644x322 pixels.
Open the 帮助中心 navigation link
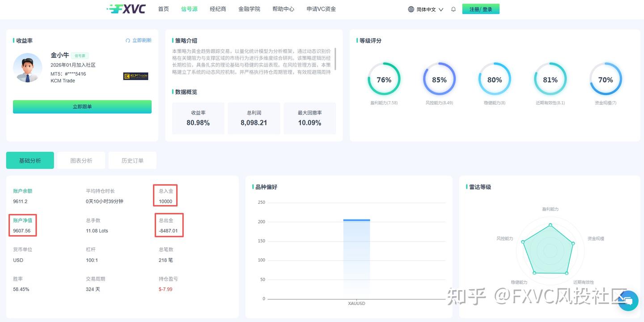[x=283, y=9]
